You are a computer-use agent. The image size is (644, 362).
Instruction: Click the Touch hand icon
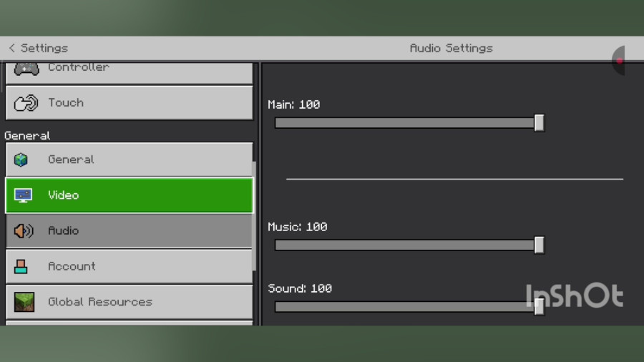point(26,103)
